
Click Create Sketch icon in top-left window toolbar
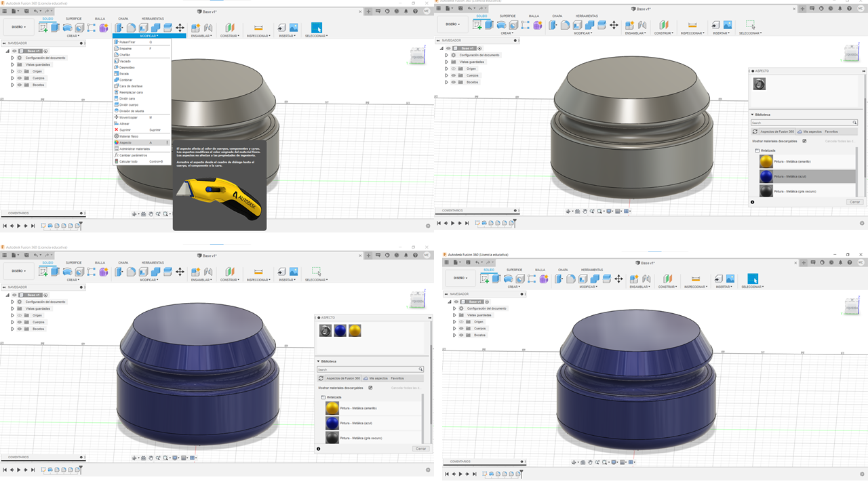[x=43, y=28]
